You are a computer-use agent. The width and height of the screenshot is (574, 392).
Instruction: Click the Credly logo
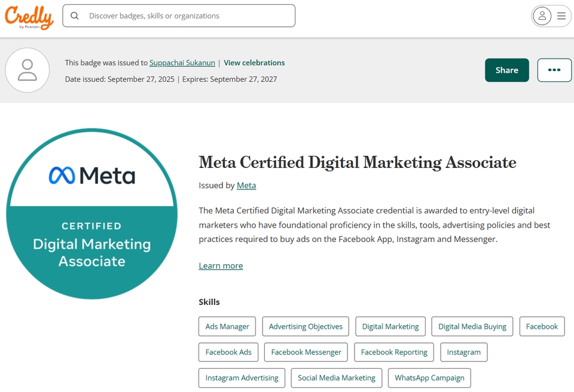(x=29, y=17)
